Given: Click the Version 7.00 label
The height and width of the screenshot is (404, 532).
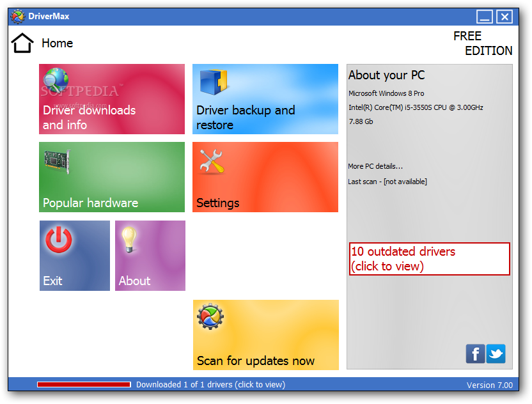Looking at the screenshot, I should tap(490, 385).
